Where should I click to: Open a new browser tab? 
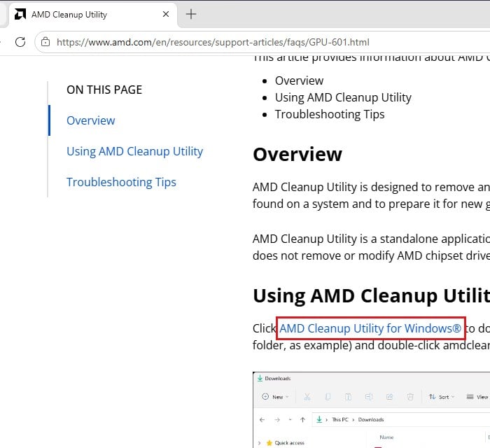(x=191, y=15)
